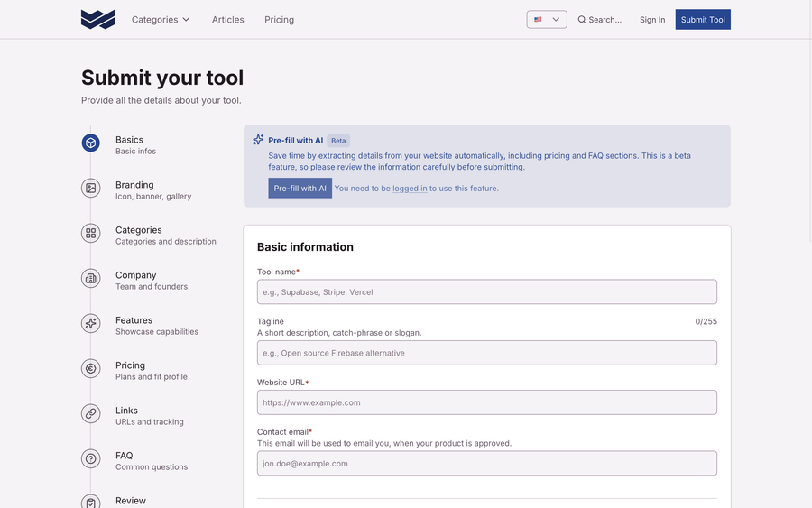Focus the Tool name input field
812x508 pixels.
coord(487,292)
